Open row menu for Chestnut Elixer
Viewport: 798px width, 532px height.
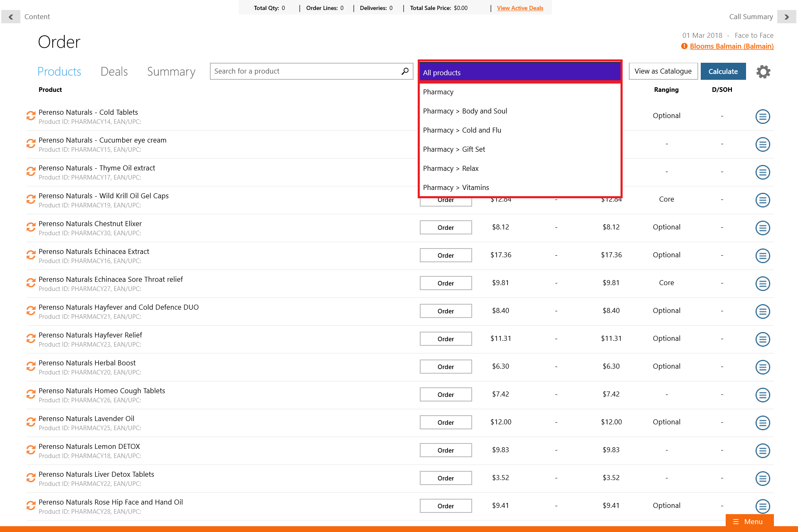click(762, 228)
